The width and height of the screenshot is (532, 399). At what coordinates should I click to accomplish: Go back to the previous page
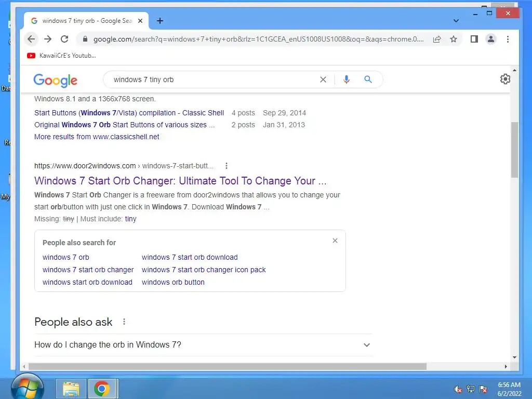pyautogui.click(x=31, y=39)
